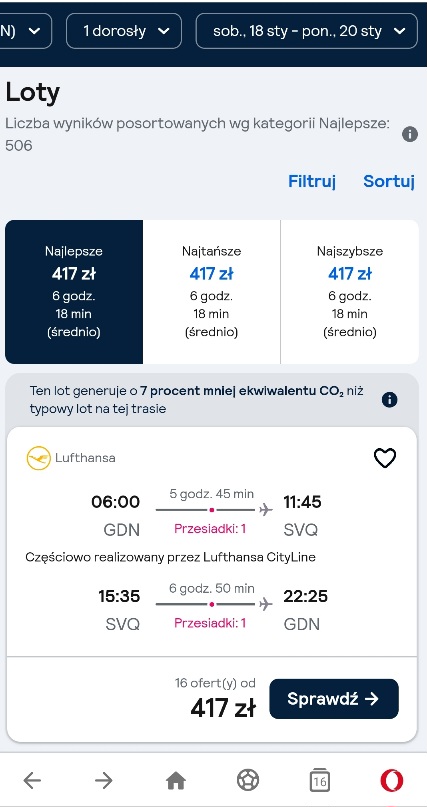Click the Lufthansa airline logo
Screen dimensions: 427x807
(39, 458)
